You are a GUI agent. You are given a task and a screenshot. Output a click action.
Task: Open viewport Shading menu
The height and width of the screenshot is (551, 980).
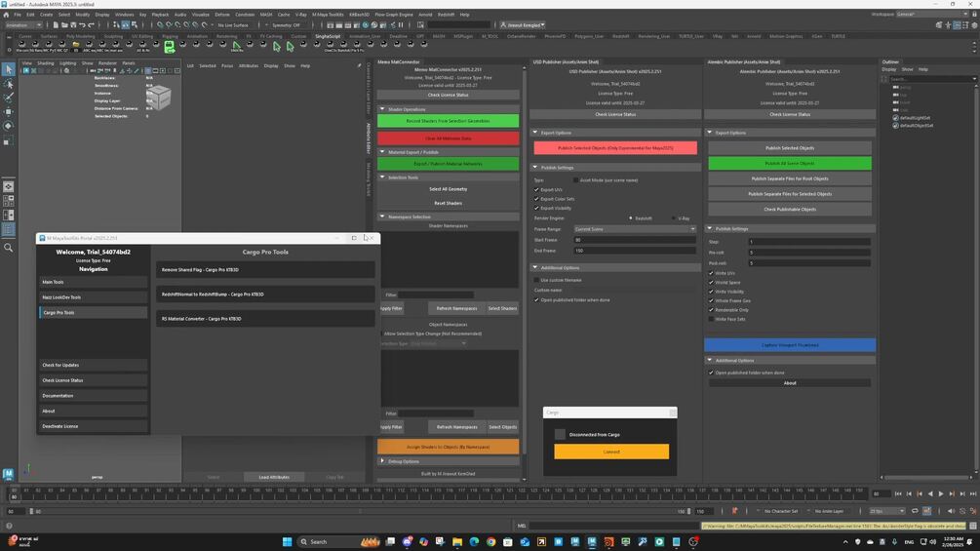tap(46, 63)
